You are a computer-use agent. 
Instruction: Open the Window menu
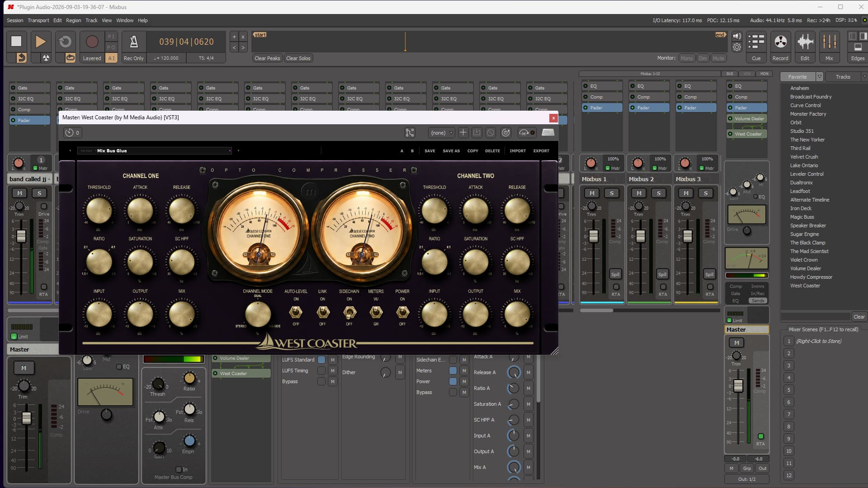pos(125,20)
